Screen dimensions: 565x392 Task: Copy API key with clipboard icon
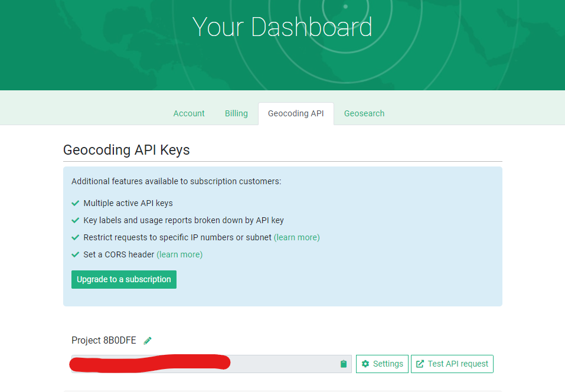(344, 364)
